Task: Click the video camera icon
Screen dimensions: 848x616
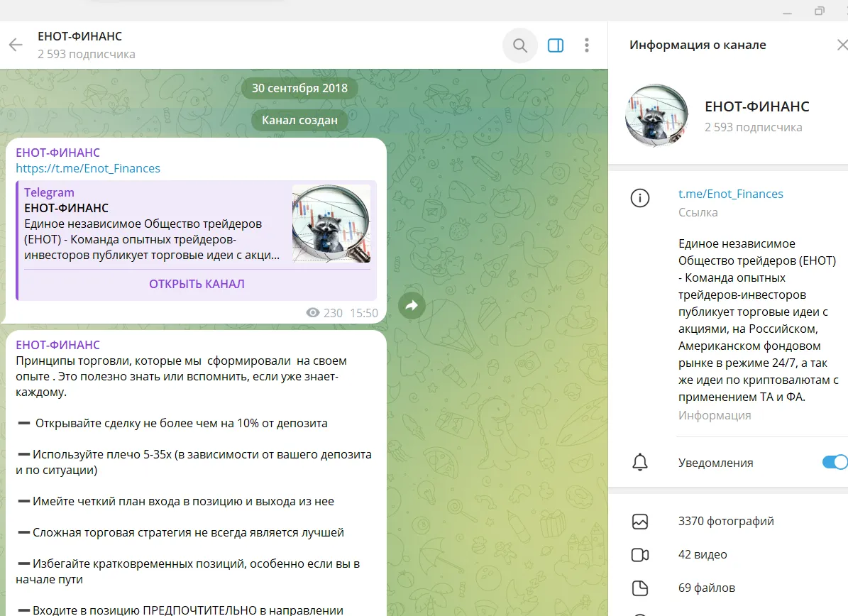Action: click(x=640, y=555)
